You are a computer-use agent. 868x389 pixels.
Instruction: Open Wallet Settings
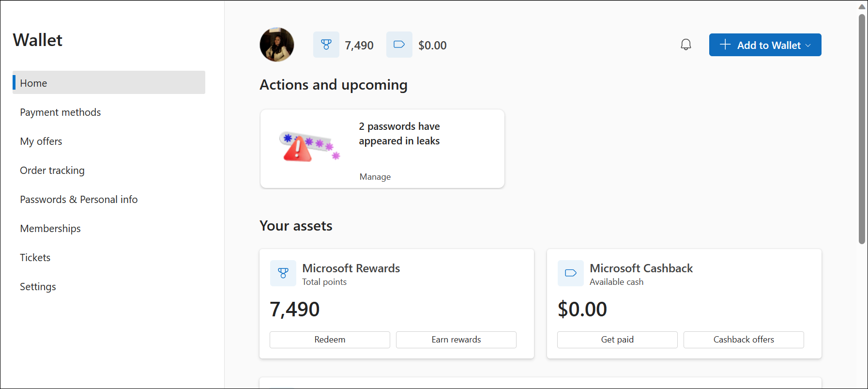[x=38, y=287]
